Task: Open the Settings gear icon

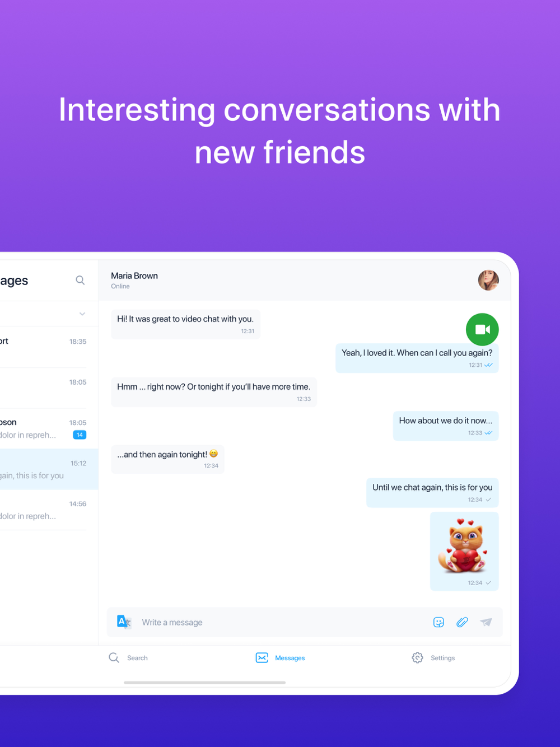Action: [417, 657]
